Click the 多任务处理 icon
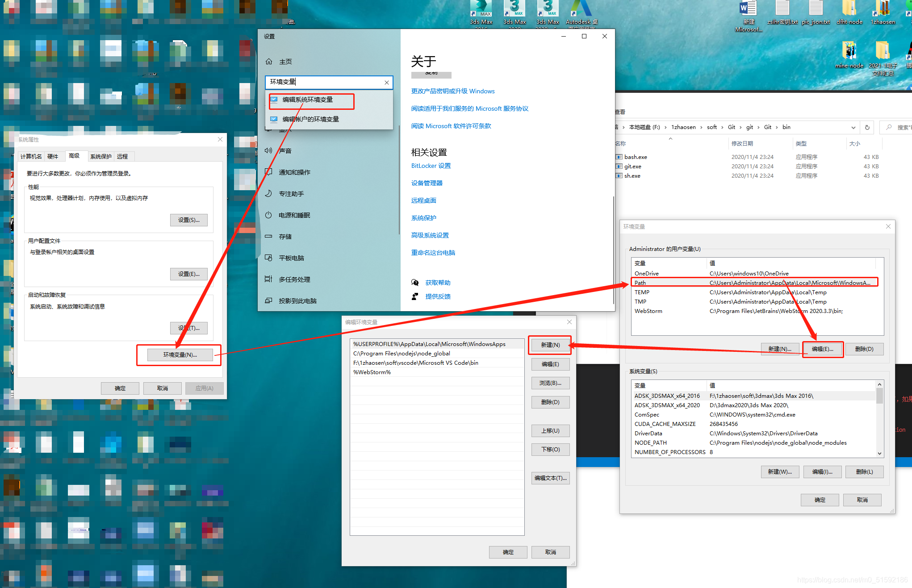912x588 pixels. pos(268,279)
